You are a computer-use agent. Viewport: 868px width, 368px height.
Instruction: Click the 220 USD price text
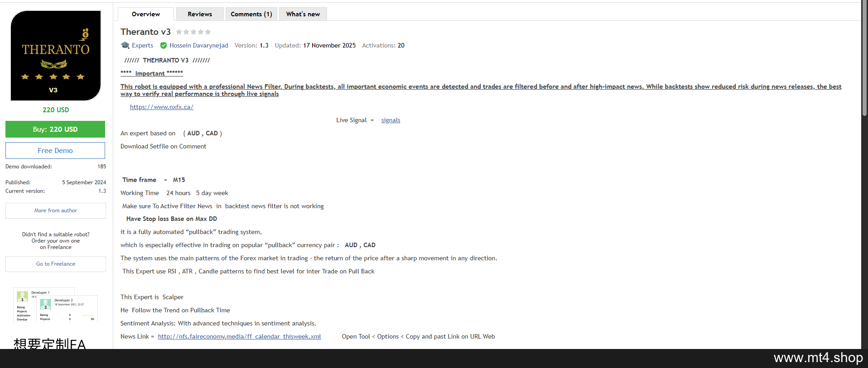[x=56, y=110]
